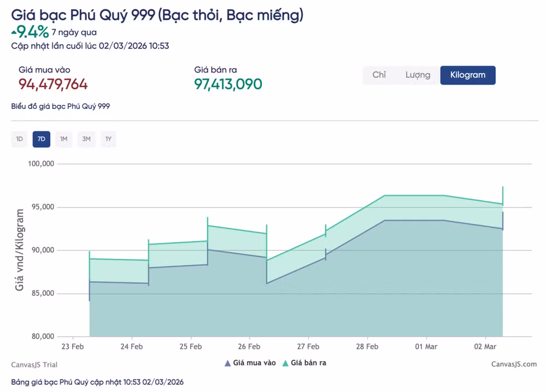
Task: Click the CanvasJS Trial label
Action: (x=35, y=364)
